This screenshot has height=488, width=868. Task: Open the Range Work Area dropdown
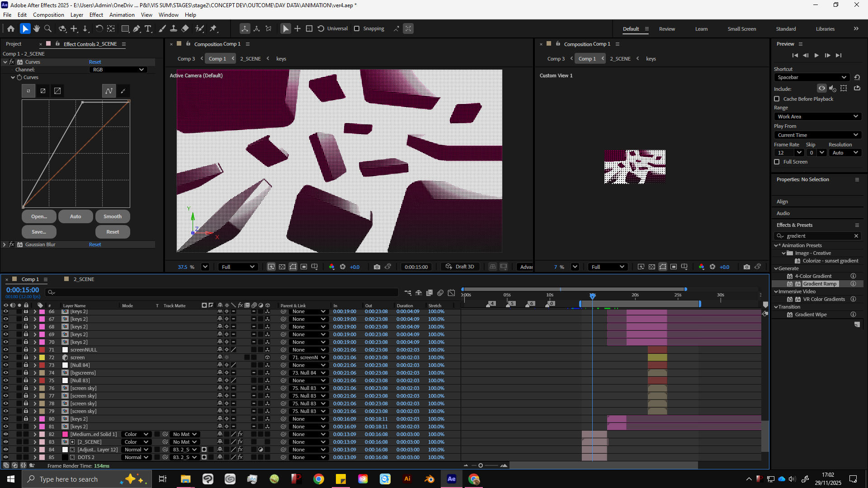(818, 117)
